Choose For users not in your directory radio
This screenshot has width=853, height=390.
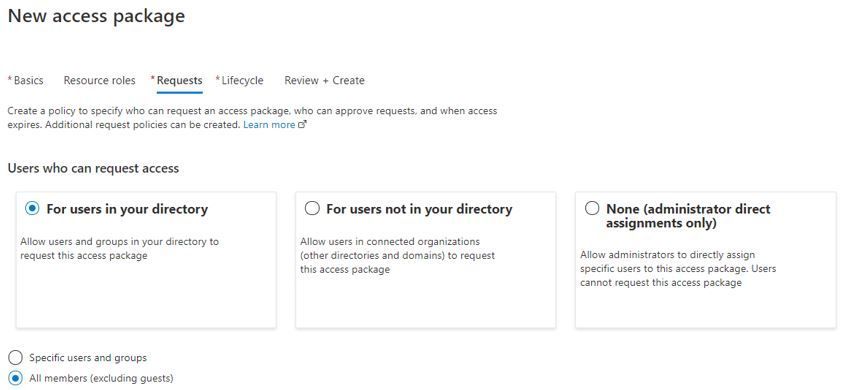312,208
